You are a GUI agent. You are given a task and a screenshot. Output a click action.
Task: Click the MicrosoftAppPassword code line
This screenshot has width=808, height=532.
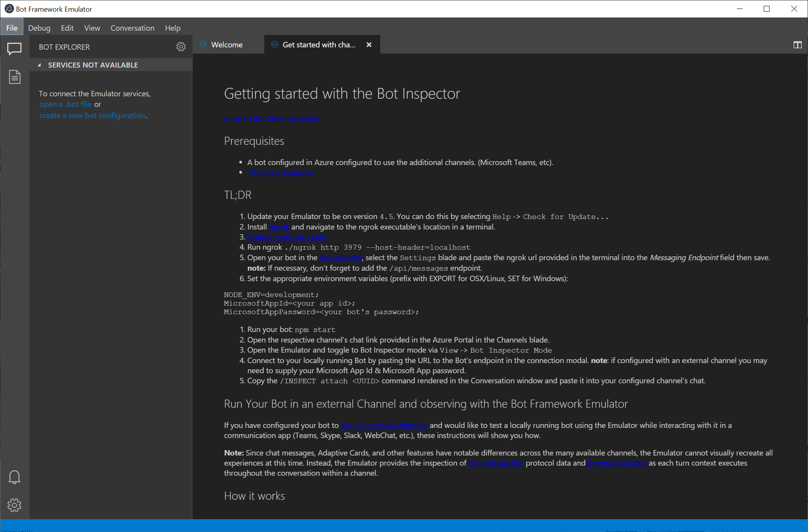[322, 312]
